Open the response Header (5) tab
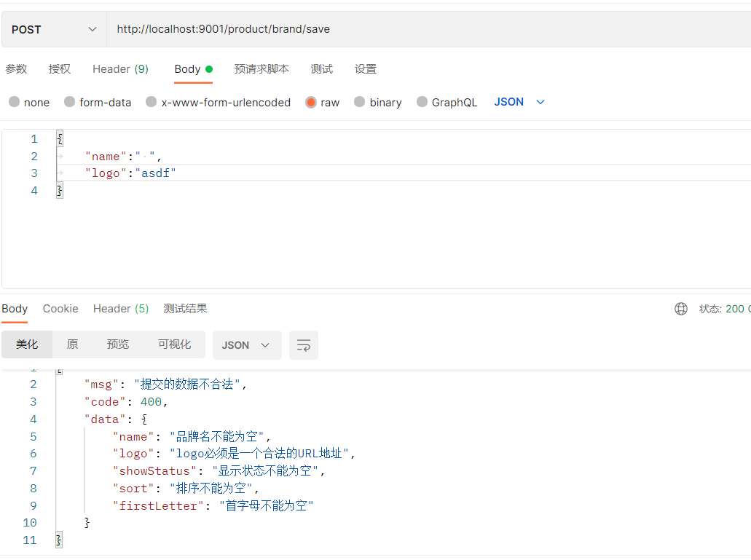The width and height of the screenshot is (751, 560). tap(121, 309)
